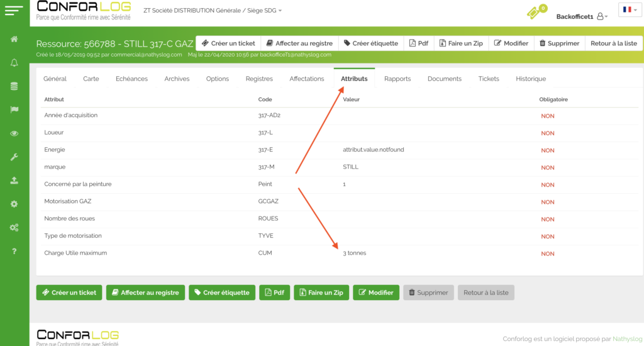Go to the home dashboard icon

click(x=14, y=39)
